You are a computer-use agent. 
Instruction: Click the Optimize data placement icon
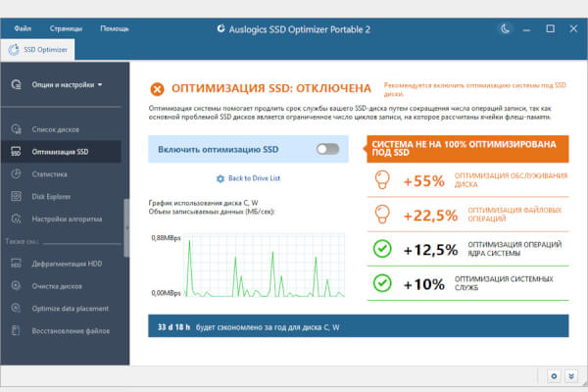tap(16, 308)
